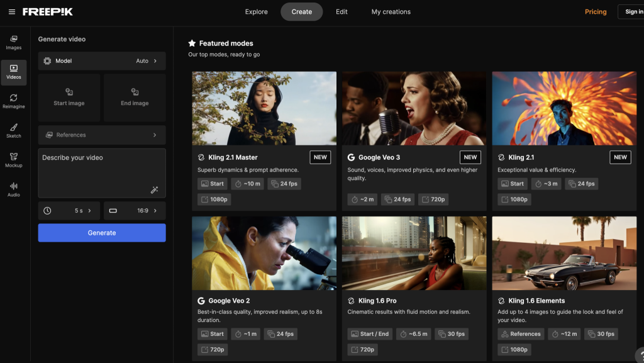Open the Sketch tool
Viewport: 644px width, 363px height.
tap(14, 131)
